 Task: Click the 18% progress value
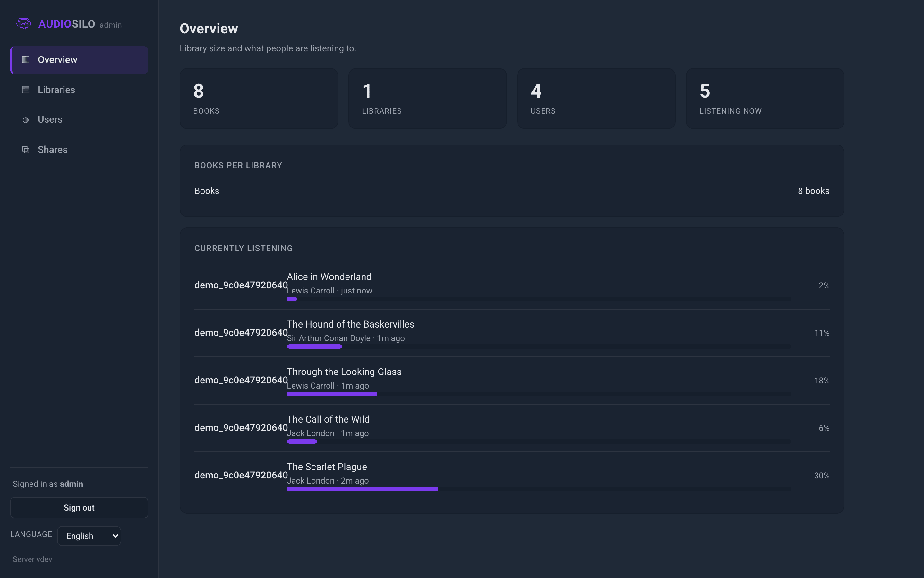(x=822, y=381)
